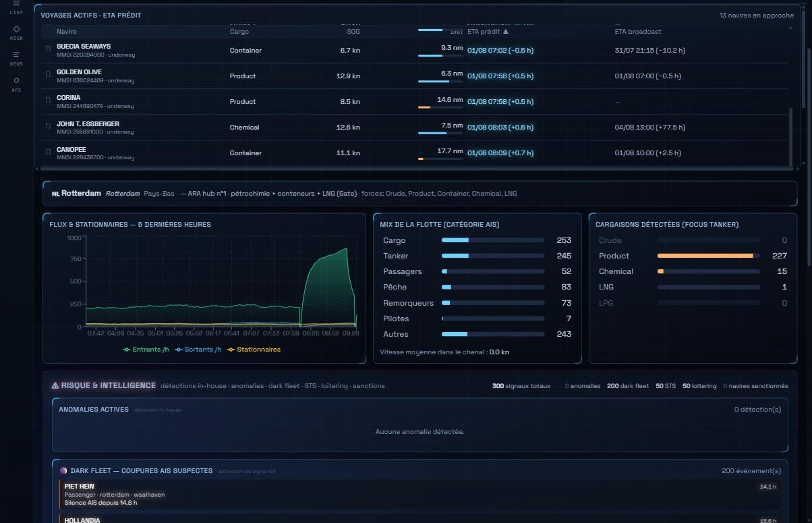Sort by the Navire column header
The width and height of the screenshot is (812, 523).
67,32
